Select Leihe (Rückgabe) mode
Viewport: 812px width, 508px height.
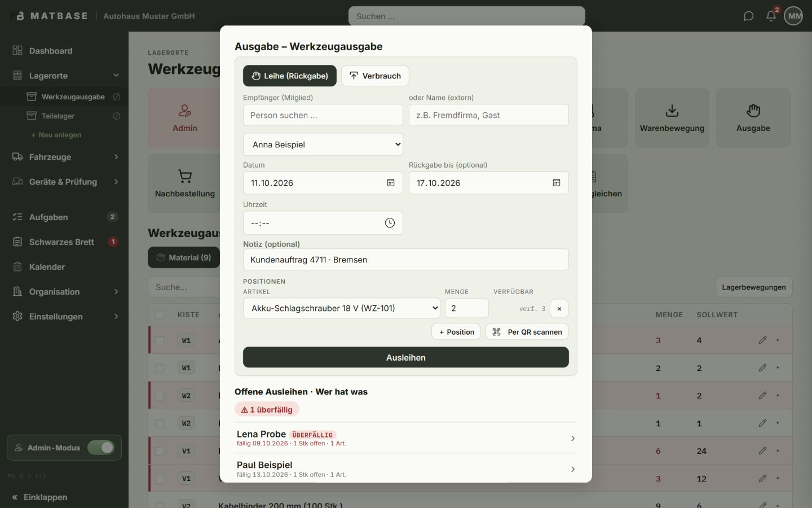pyautogui.click(x=290, y=76)
